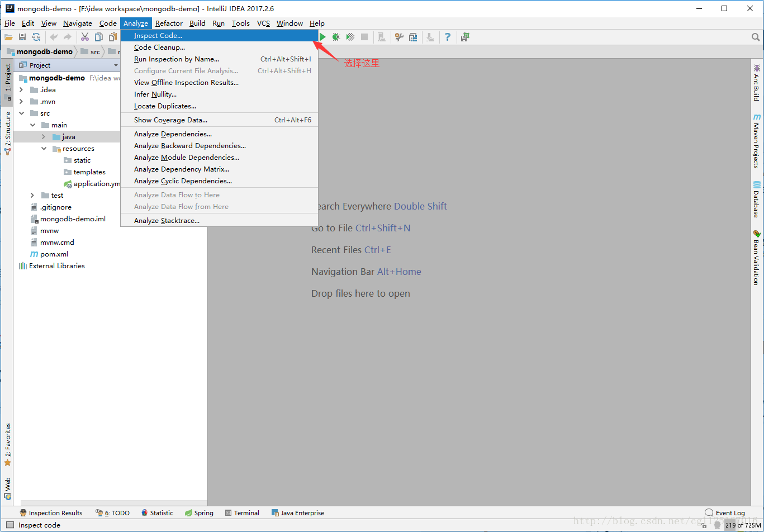The height and width of the screenshot is (532, 764).
Task: Click the Debug bug icon
Action: pos(336,37)
